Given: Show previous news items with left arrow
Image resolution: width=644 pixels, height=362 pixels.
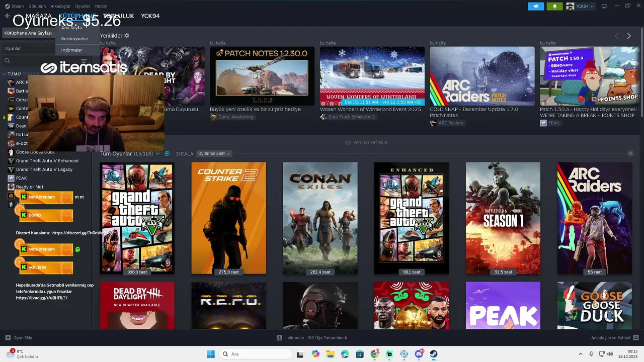Looking at the screenshot, I should coord(617,36).
